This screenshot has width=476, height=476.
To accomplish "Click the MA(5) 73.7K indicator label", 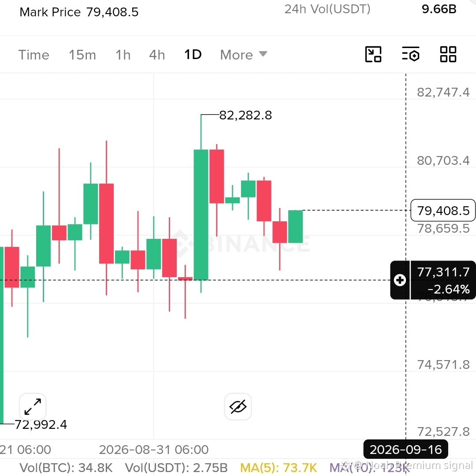I will 279,468.
